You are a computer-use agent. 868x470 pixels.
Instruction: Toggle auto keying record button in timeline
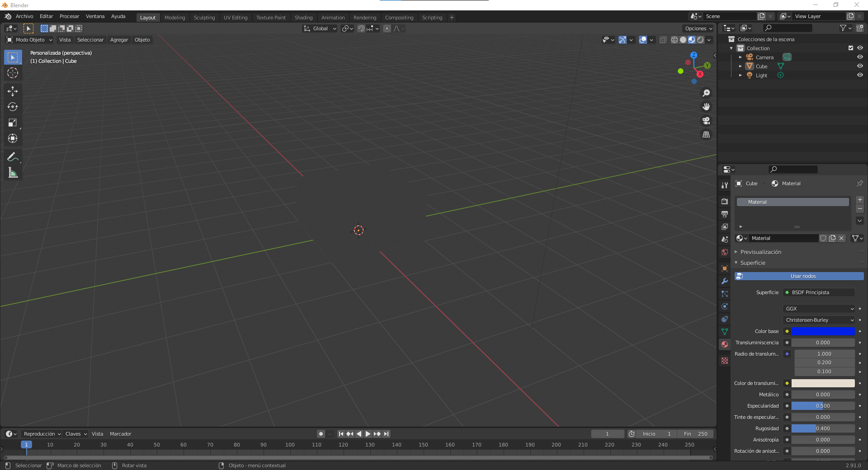click(321, 434)
